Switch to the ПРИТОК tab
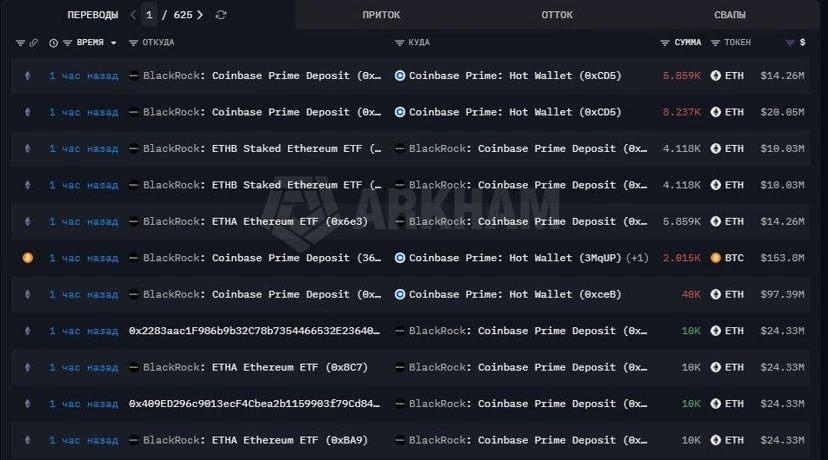Viewport: 828px width, 460px height. tap(381, 15)
